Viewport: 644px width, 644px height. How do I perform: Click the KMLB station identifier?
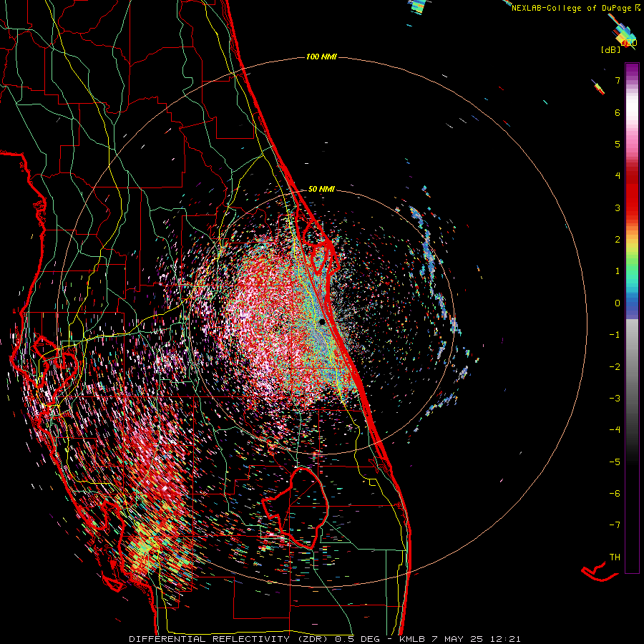(x=413, y=639)
